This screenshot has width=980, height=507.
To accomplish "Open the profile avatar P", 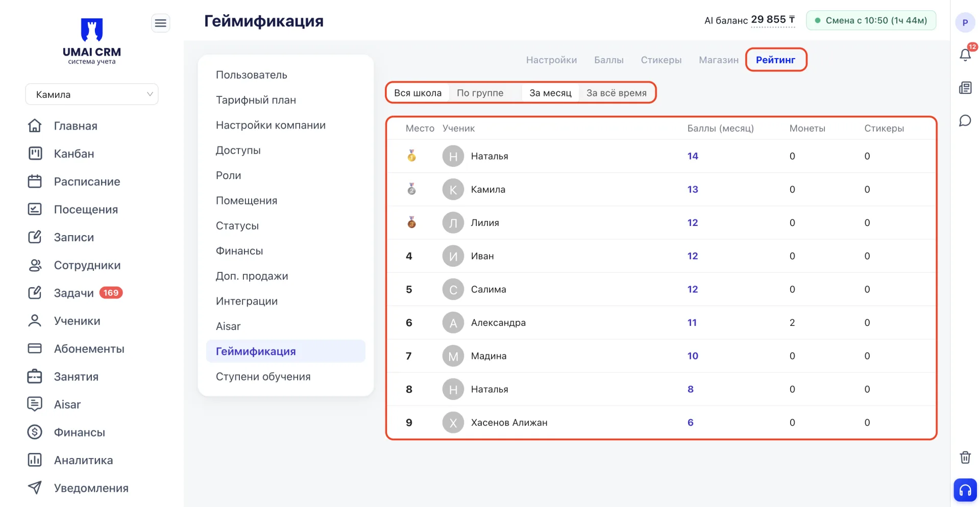I will coord(965,22).
